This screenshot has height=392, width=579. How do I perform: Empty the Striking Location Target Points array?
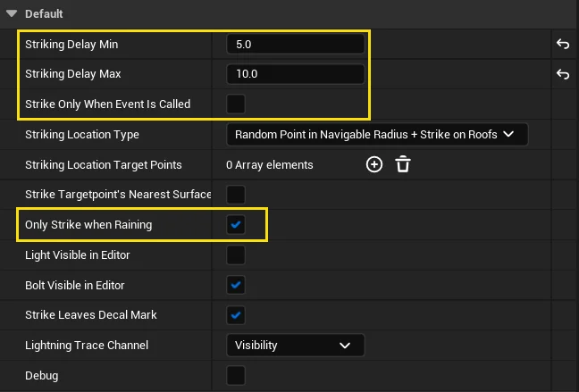(403, 164)
